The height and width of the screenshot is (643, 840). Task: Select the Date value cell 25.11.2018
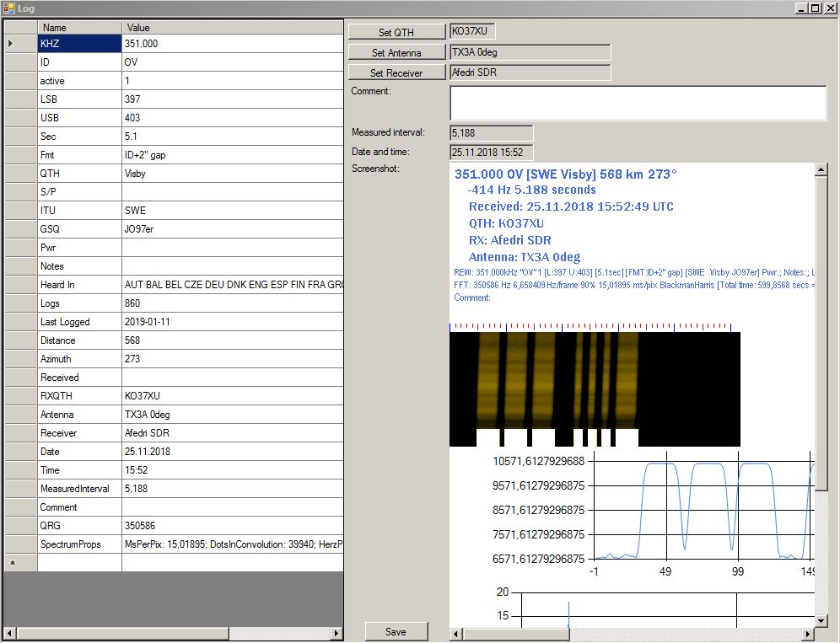point(233,452)
